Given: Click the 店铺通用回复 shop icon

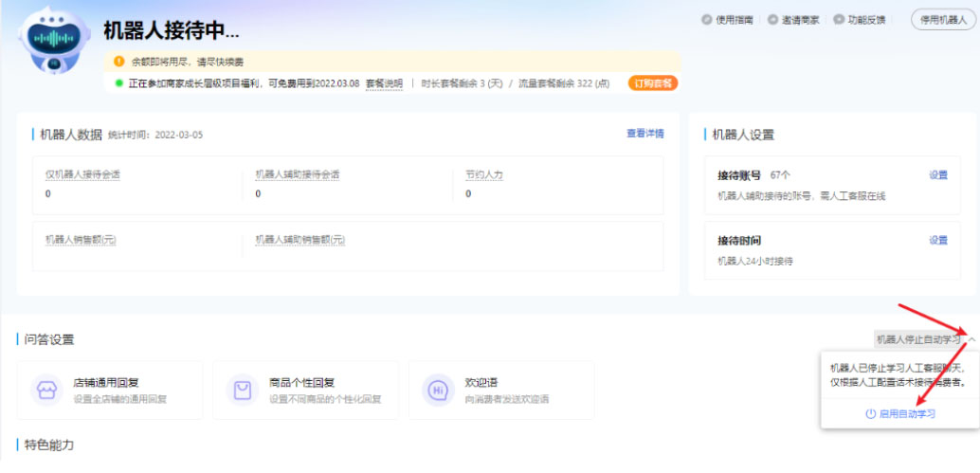Looking at the screenshot, I should pos(46,390).
